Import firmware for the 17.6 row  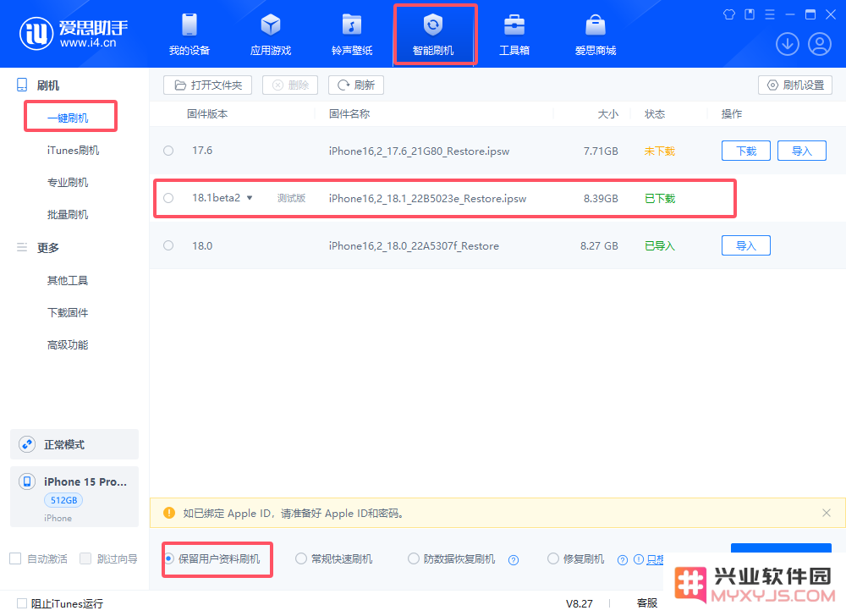pos(802,151)
